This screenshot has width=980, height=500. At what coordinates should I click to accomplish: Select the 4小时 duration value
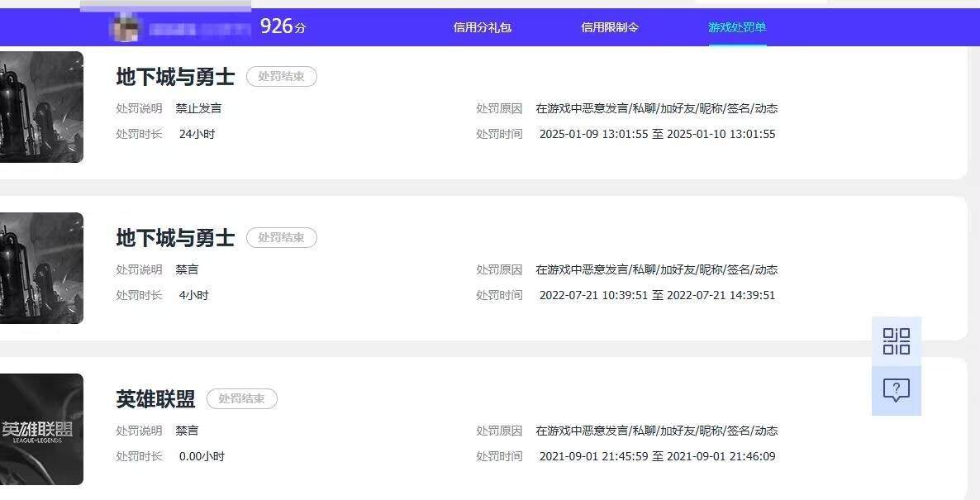tap(193, 295)
